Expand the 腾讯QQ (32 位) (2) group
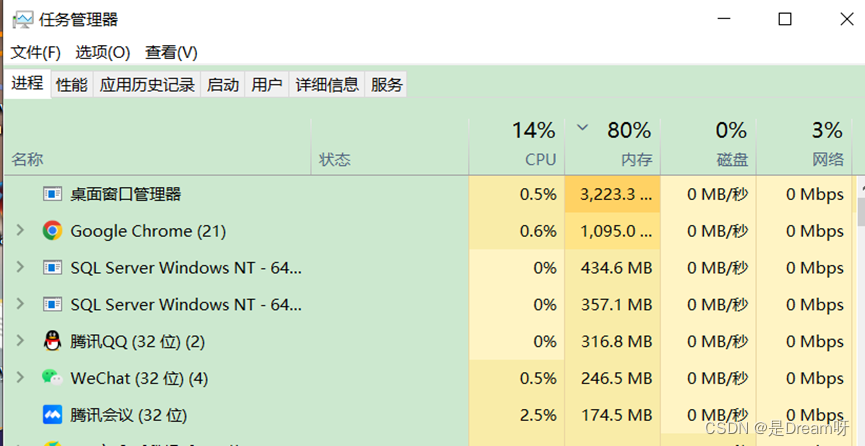Image resolution: width=865 pixels, height=446 pixels. click(20, 341)
